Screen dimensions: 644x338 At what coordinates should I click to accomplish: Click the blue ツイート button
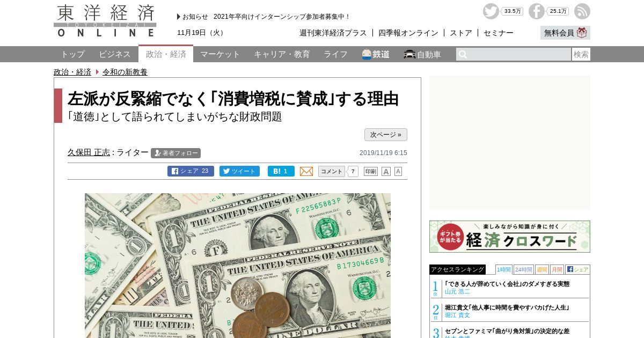(x=239, y=171)
